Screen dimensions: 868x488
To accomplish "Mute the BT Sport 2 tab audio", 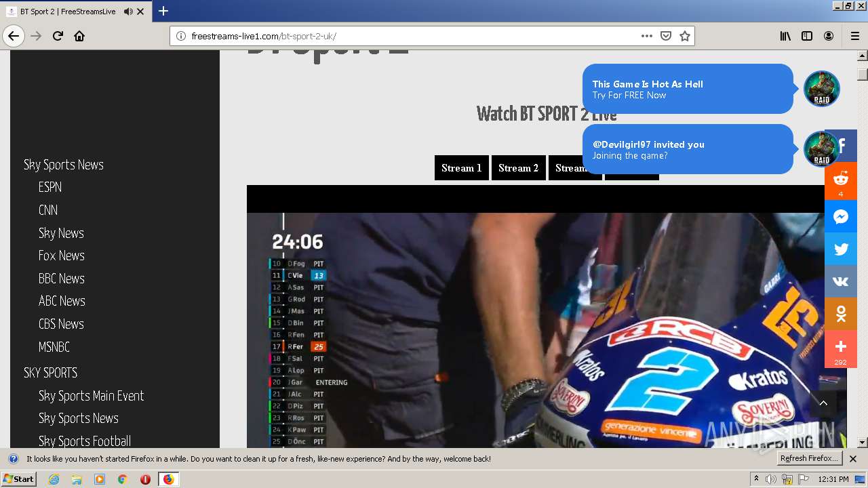I will [128, 12].
